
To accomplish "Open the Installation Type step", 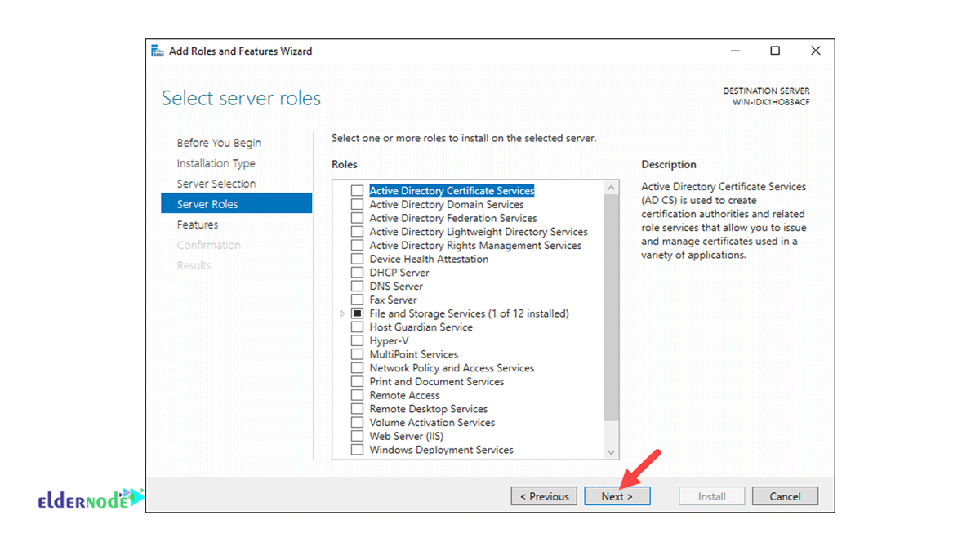I will 216,162.
